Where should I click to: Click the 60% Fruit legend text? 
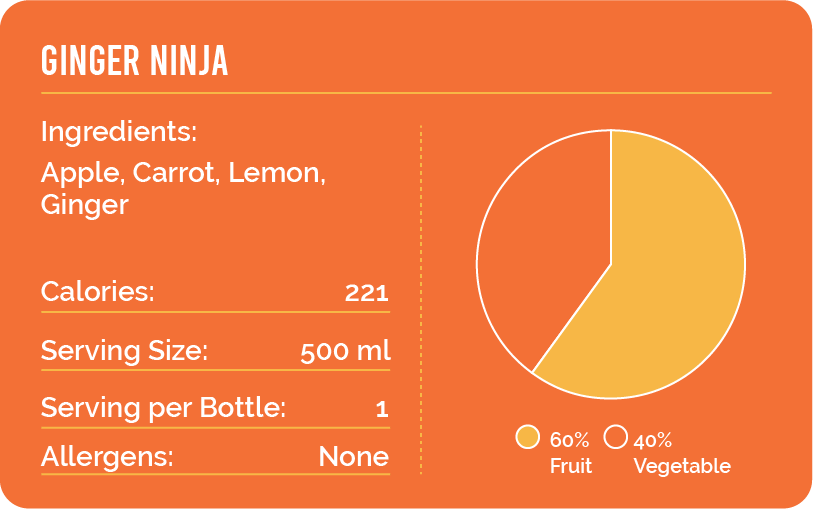[x=571, y=452]
